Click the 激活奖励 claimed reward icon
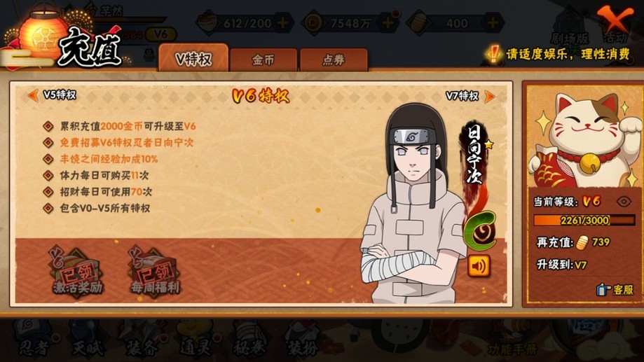This screenshot has width=644, height=362. (x=77, y=271)
